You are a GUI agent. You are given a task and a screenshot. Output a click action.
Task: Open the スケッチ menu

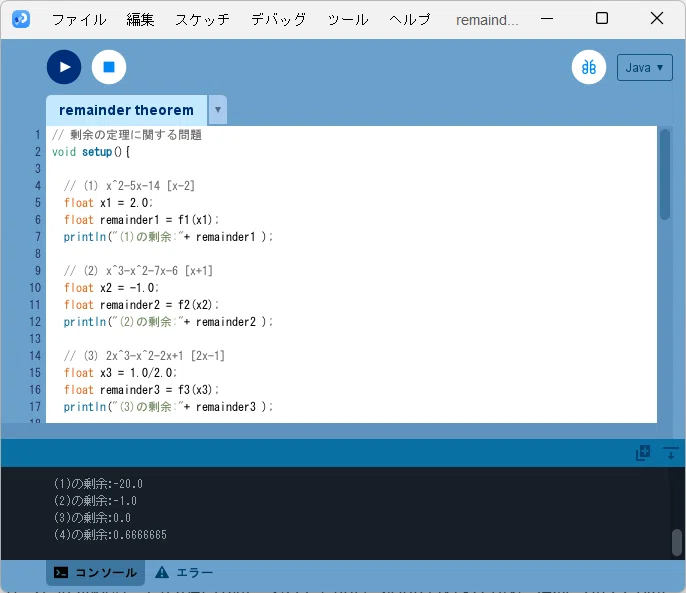click(202, 20)
